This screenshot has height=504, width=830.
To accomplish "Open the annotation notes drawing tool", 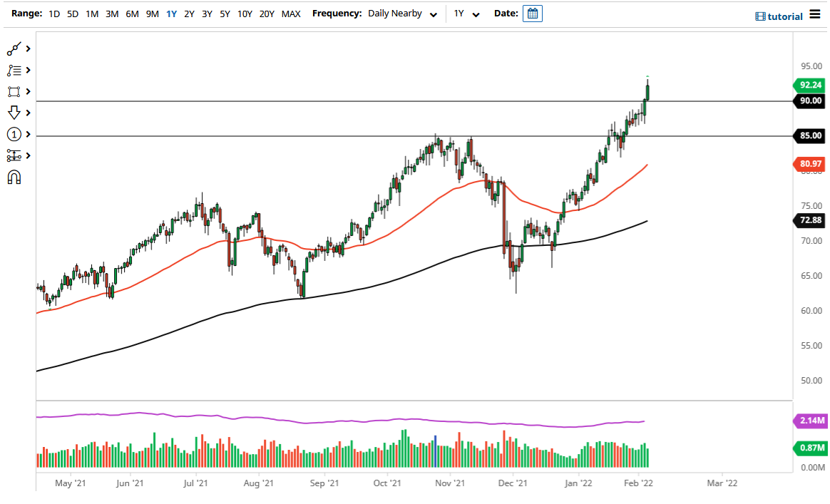I will tap(14, 70).
